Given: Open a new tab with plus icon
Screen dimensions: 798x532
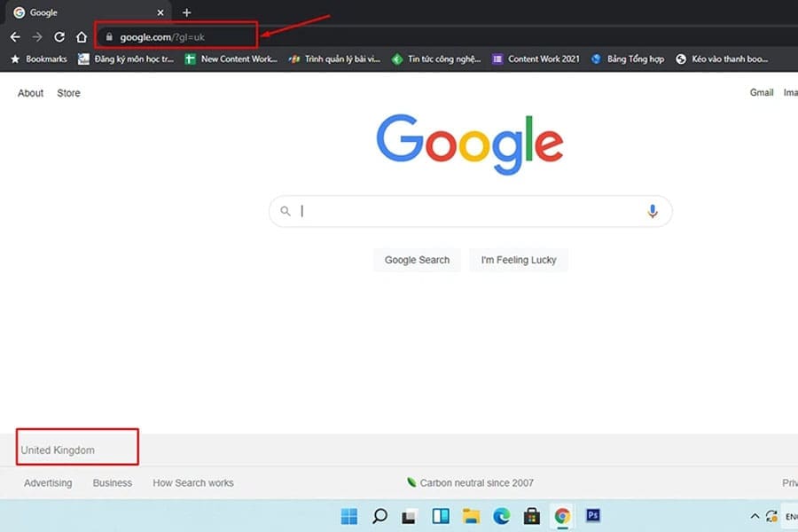Looking at the screenshot, I should point(186,12).
